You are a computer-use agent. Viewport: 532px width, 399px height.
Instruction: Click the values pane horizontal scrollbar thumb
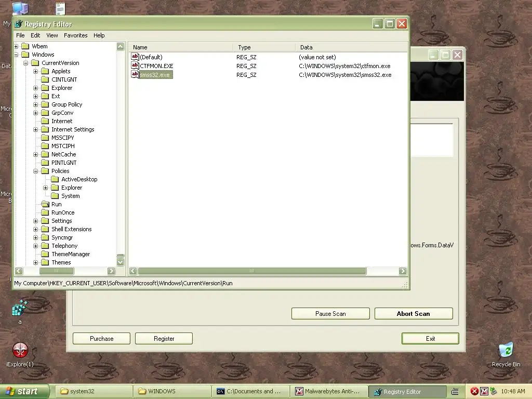pos(252,271)
